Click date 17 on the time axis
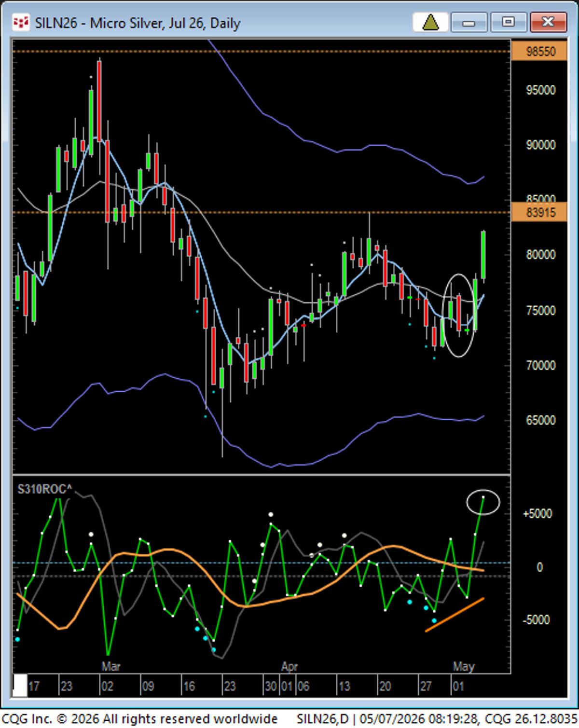The width and height of the screenshot is (579, 728). click(x=34, y=686)
